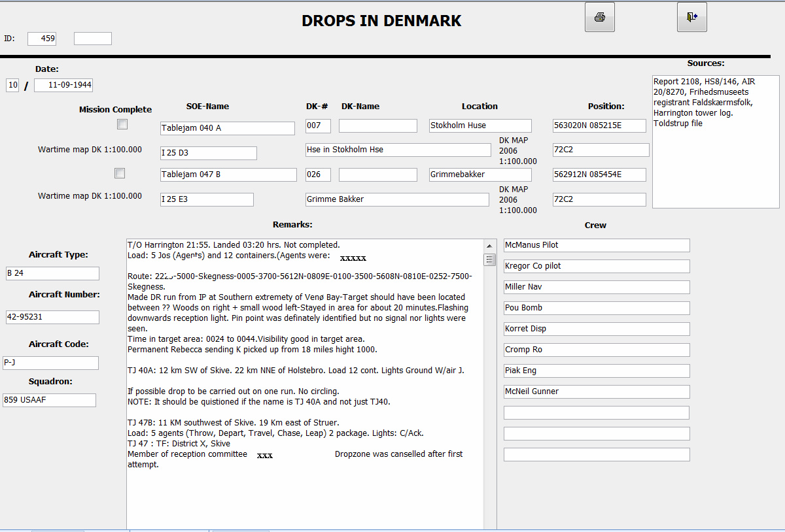The width and height of the screenshot is (785, 532).
Task: Click Aircraft Code field P-J
Action: pos(50,363)
